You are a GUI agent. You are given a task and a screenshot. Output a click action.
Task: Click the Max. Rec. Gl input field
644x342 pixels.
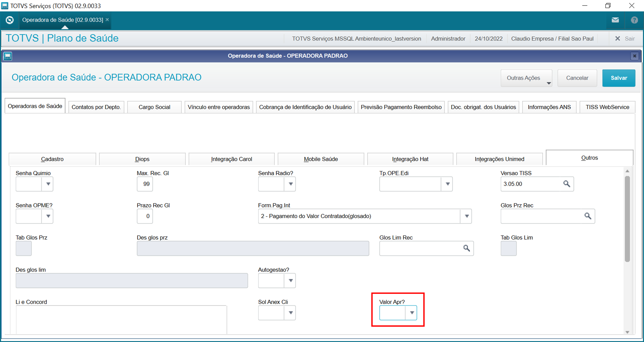(145, 184)
